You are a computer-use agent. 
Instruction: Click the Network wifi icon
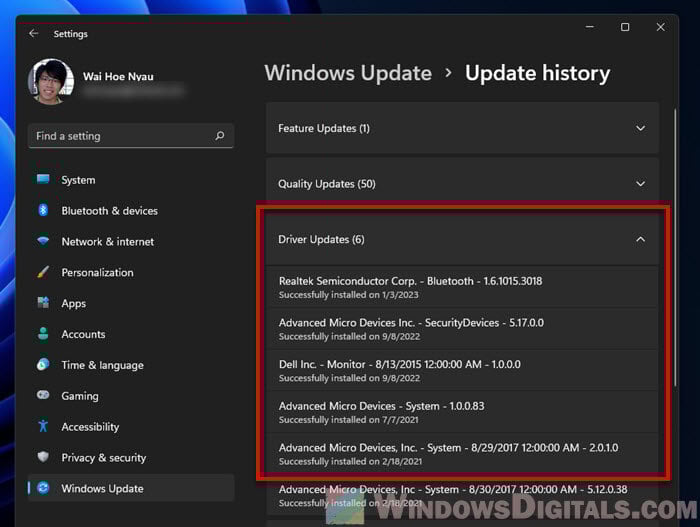coord(43,241)
